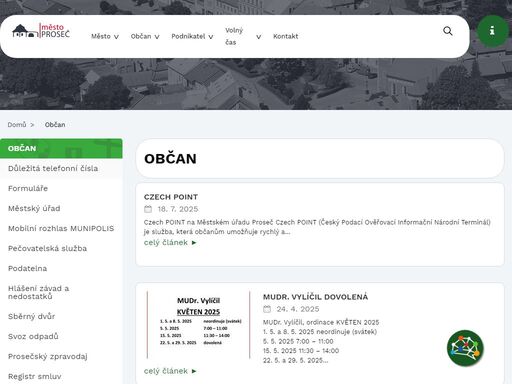Click calendar icon beside 24. 4. 2025

coord(267,309)
